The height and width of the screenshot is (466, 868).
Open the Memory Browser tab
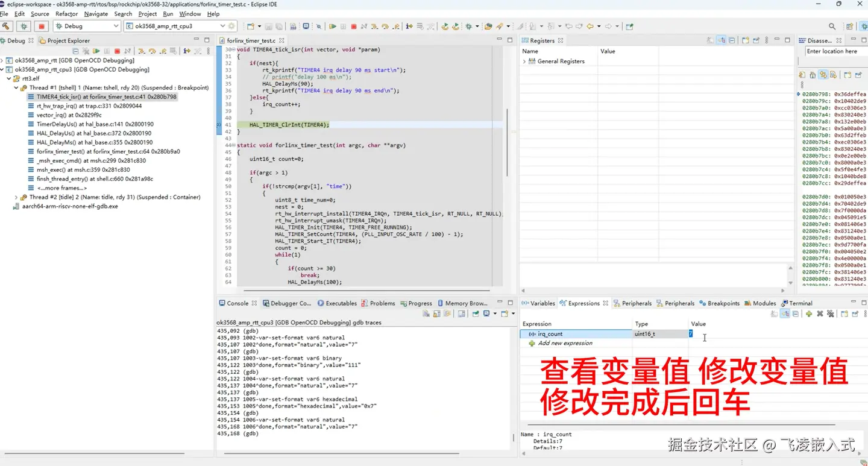click(462, 303)
